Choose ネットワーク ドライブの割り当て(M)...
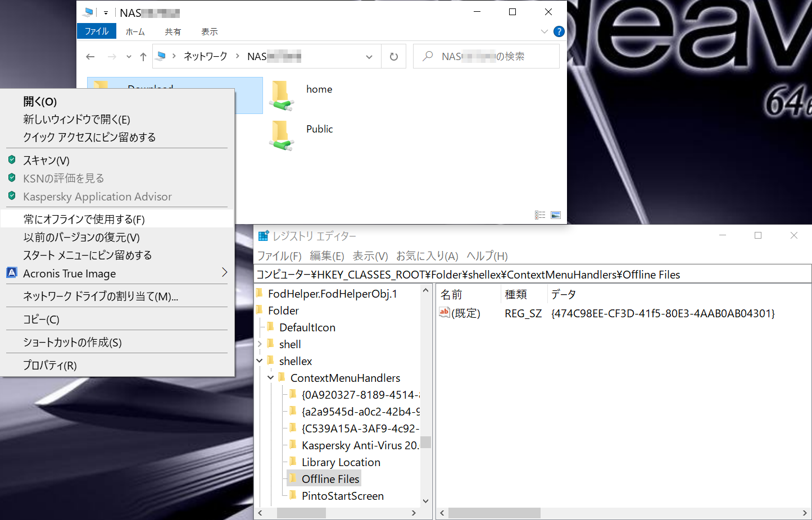The height and width of the screenshot is (520, 812). (117, 297)
